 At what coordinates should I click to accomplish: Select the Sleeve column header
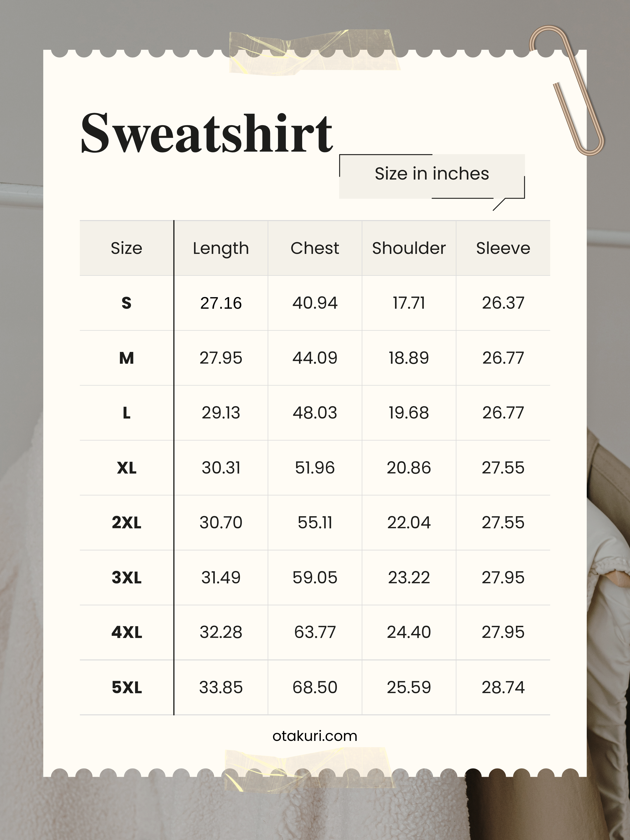pyautogui.click(x=503, y=248)
